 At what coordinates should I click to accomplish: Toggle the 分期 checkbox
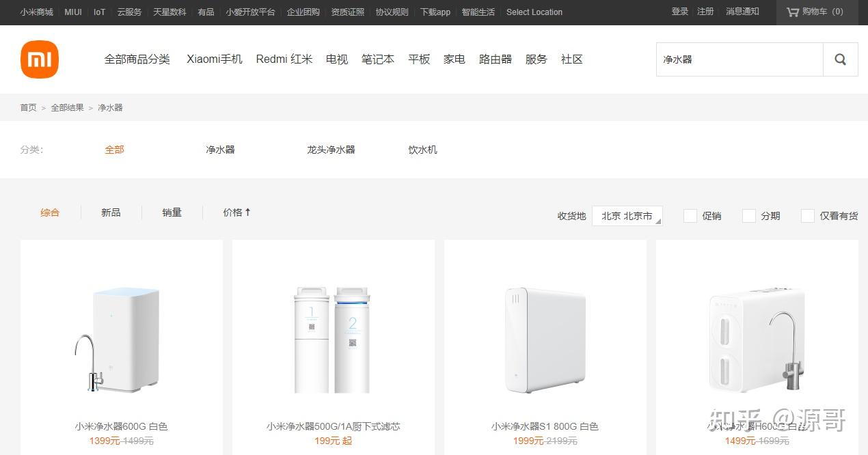749,216
